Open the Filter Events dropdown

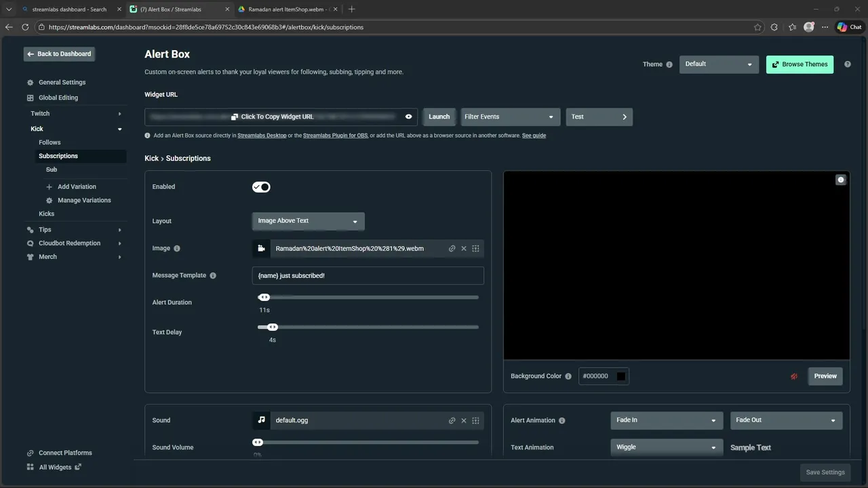click(x=511, y=117)
